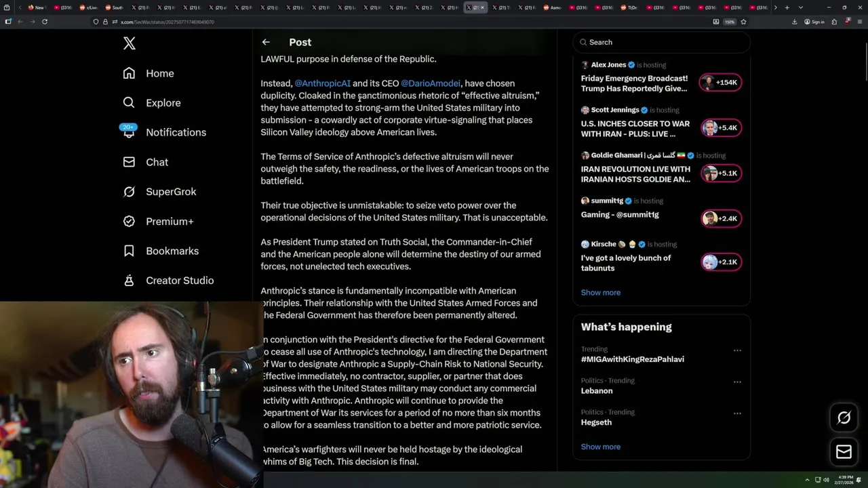Open the Firefox extensions menu

pyautogui.click(x=834, y=22)
